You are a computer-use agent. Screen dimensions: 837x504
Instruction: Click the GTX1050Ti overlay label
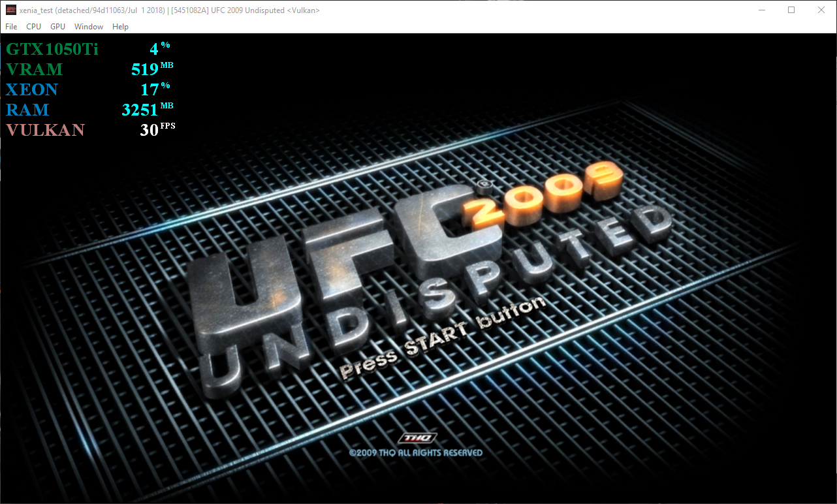coord(52,49)
